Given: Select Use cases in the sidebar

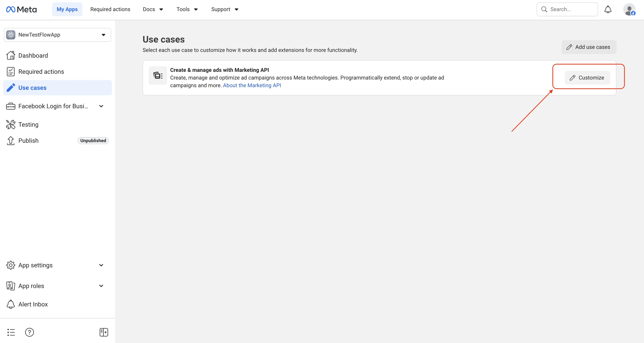Looking at the screenshot, I should [57, 88].
